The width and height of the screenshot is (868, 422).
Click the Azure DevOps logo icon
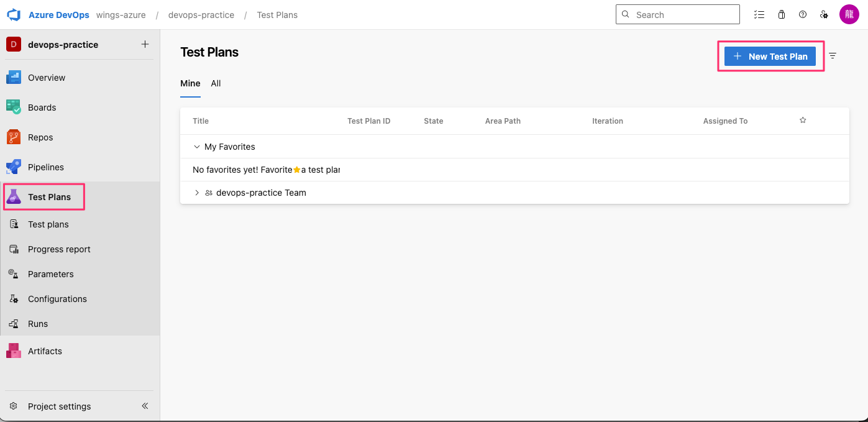(14, 15)
